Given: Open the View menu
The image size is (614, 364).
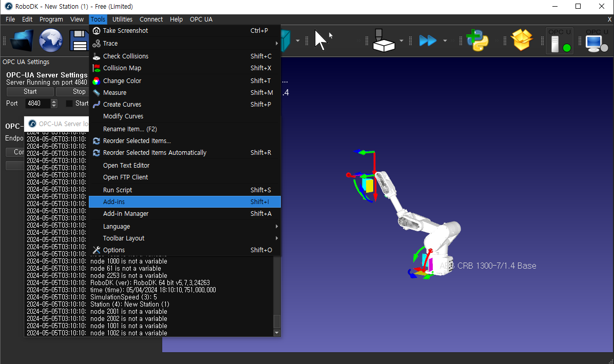Looking at the screenshot, I should (x=77, y=19).
